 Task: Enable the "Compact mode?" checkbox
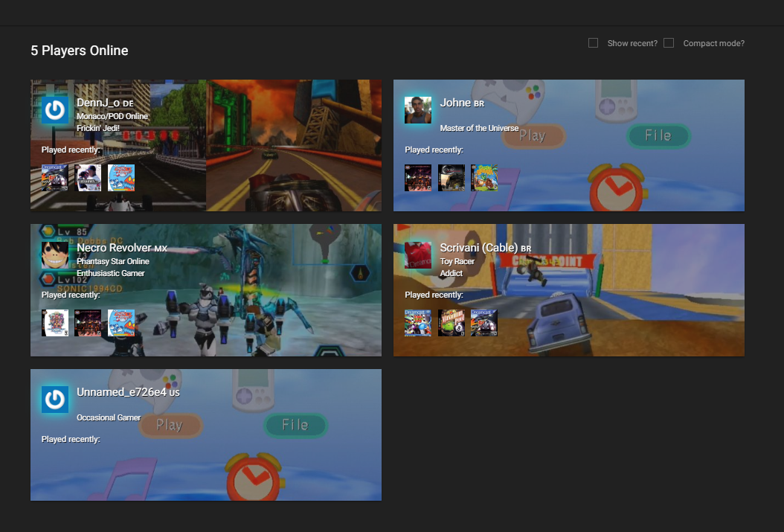coord(669,43)
